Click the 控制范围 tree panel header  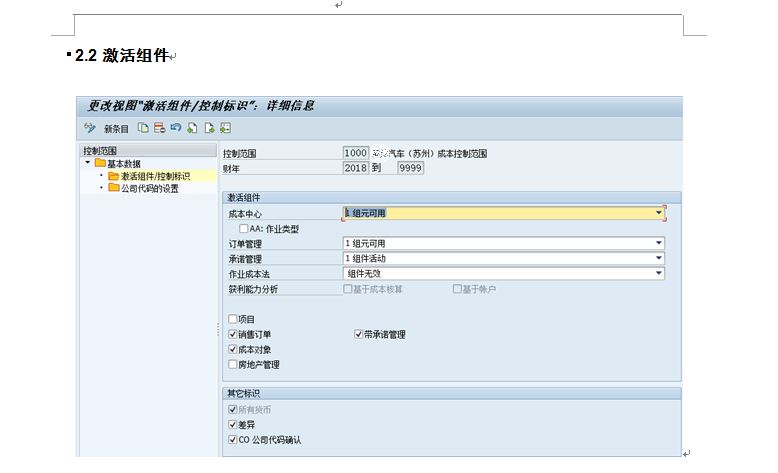coord(148,150)
